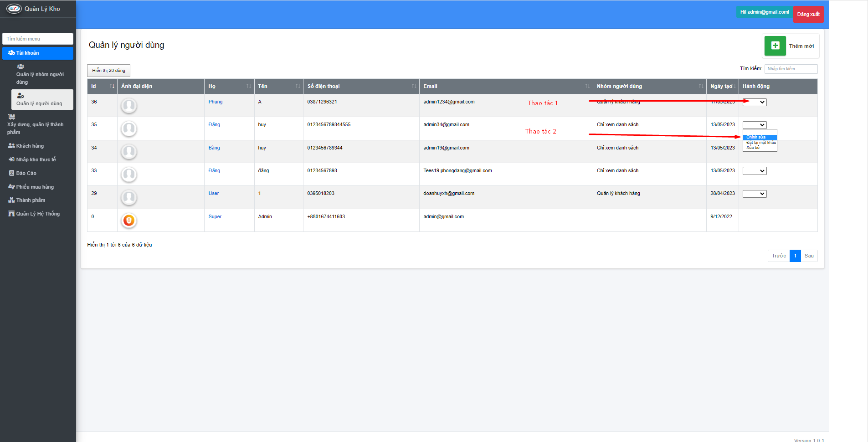Screen dimensions: 868x442
Task: Click the Quản Lý Kho logo icon
Action: 14,9
